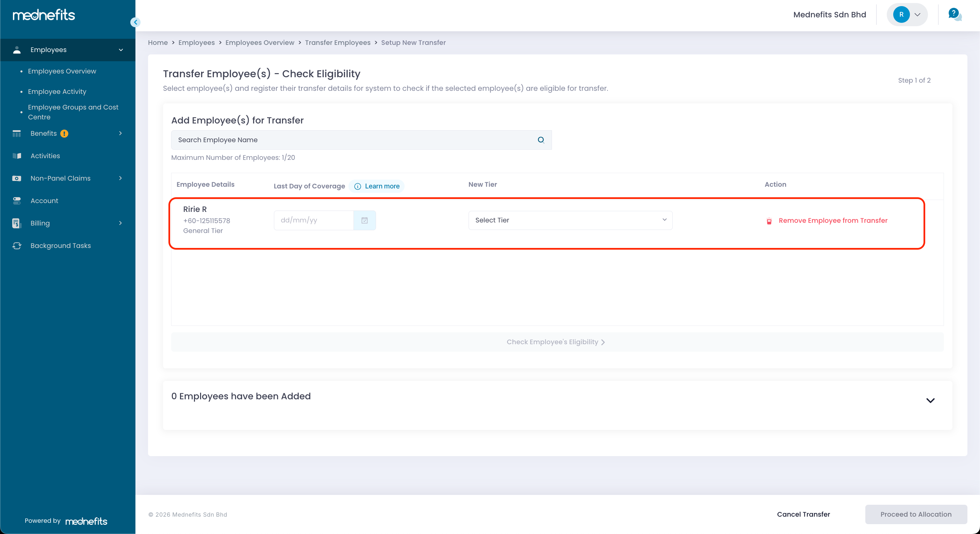
Task: Open Employee Activity menu item
Action: pyautogui.click(x=57, y=91)
